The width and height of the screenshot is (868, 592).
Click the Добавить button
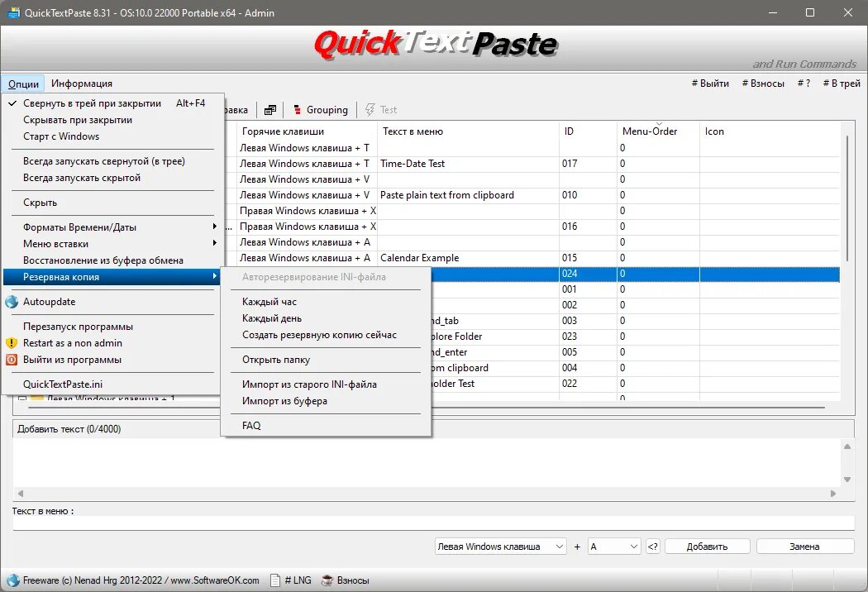(x=707, y=546)
